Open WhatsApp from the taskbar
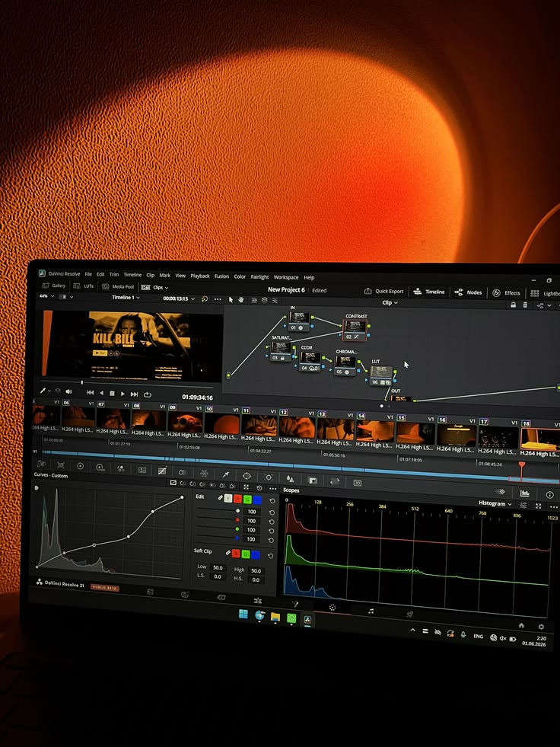The width and height of the screenshot is (560, 747). pyautogui.click(x=291, y=618)
